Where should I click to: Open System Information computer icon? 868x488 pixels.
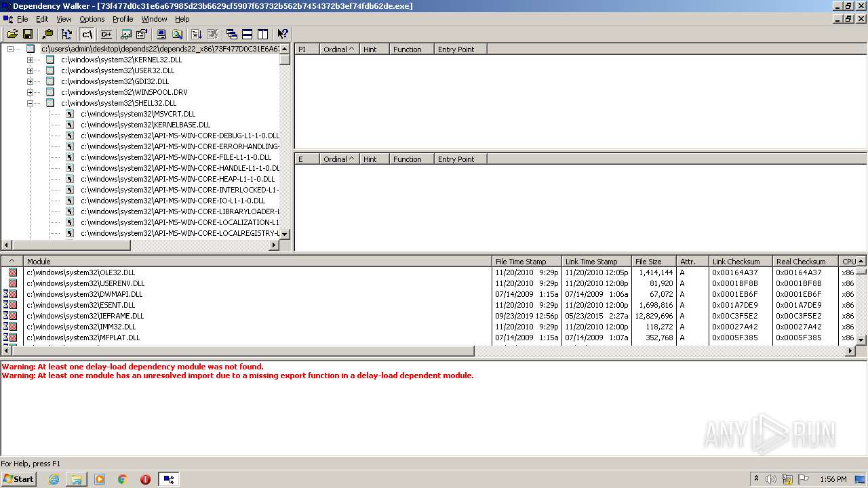pyautogui.click(x=161, y=34)
